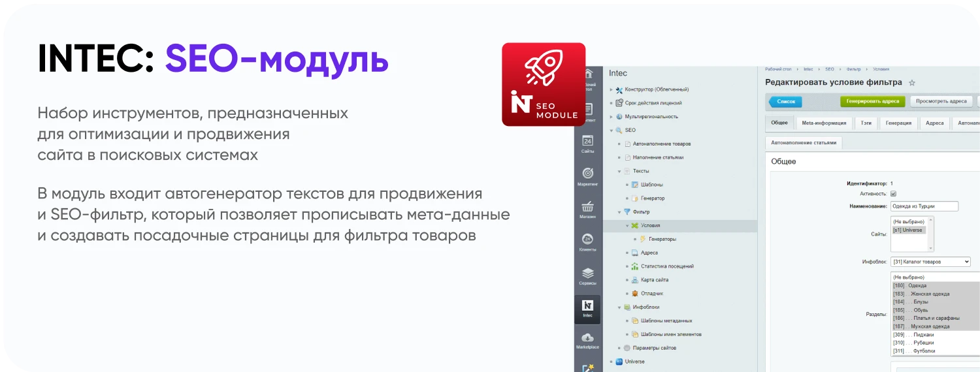Select the Intec sidebar icon
The image size is (980, 372).
587,308
